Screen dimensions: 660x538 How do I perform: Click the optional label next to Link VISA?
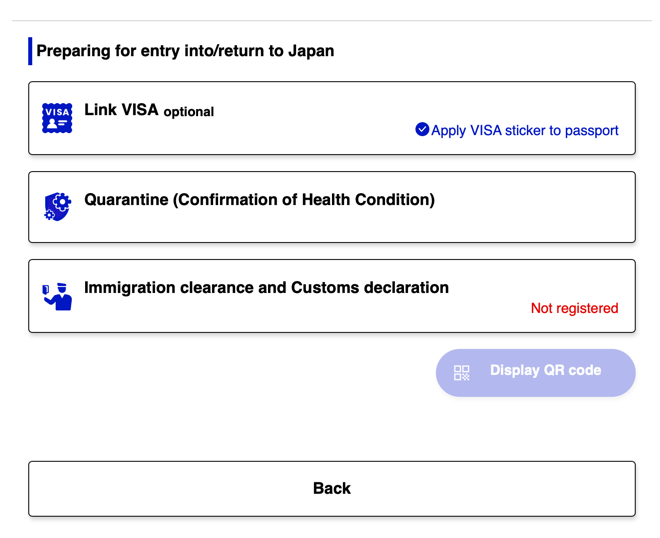[x=189, y=112]
